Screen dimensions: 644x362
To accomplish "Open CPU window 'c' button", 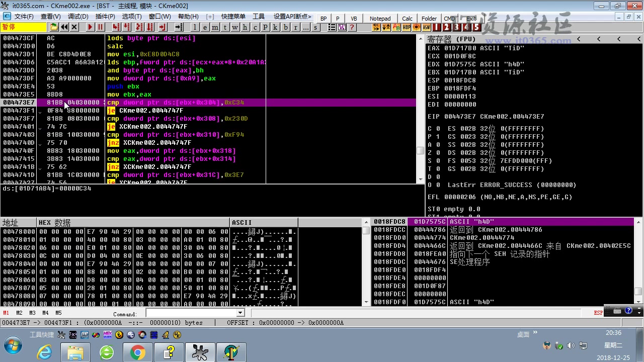I will point(255,27).
